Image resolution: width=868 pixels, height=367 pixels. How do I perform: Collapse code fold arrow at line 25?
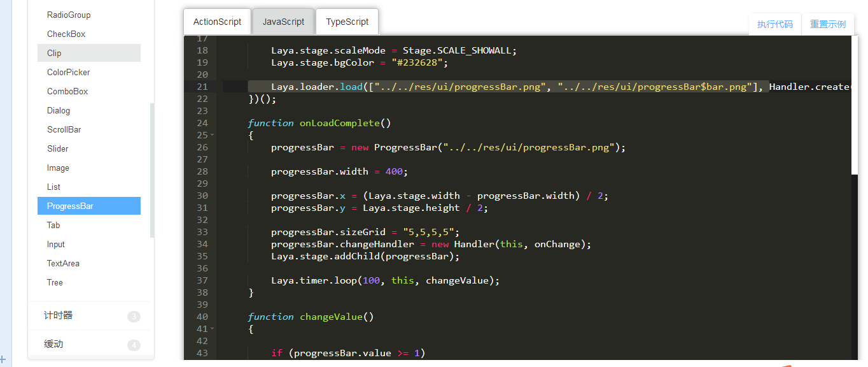click(213, 135)
